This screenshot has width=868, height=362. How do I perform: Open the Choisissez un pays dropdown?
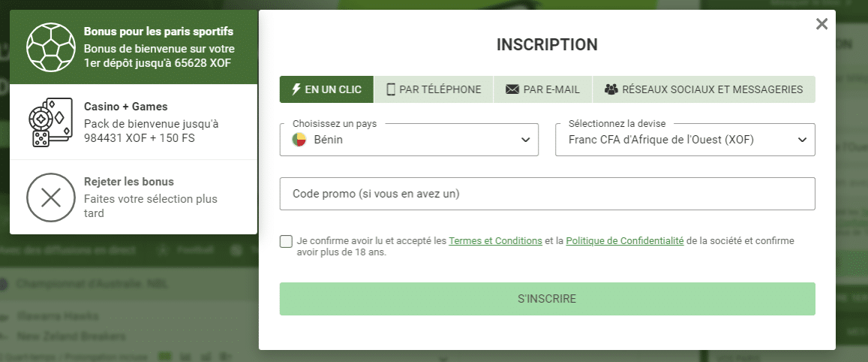pyautogui.click(x=409, y=140)
